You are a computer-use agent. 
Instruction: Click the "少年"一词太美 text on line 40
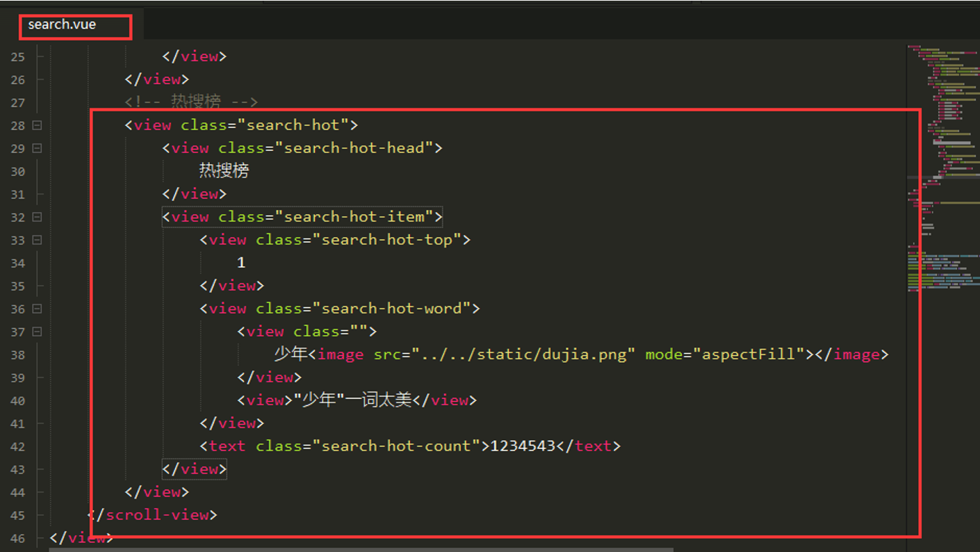pos(352,400)
